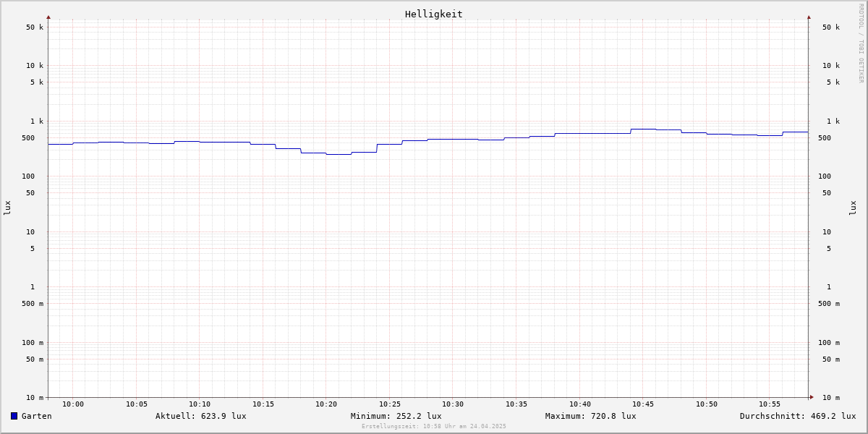Image resolution: width=868 pixels, height=434 pixels.
Task: Click the Erstellungszeit timestamp footer text
Action: pos(434,427)
